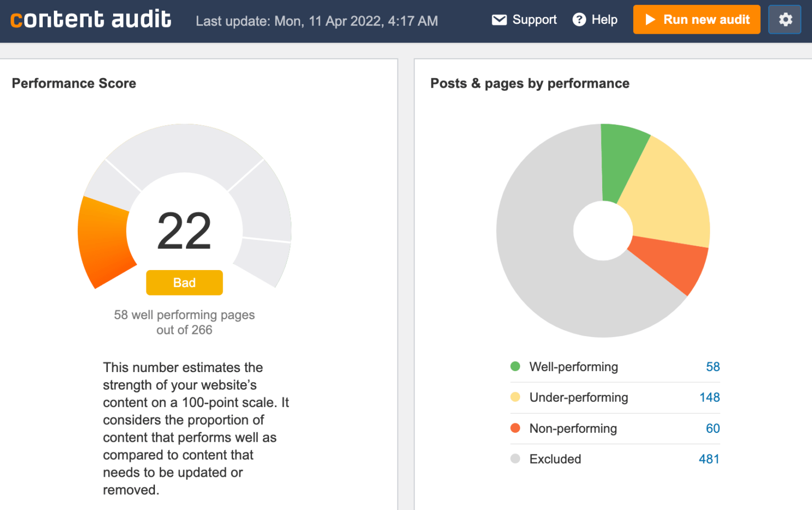812x510 pixels.
Task: Click the content audit logo
Action: tap(90, 20)
